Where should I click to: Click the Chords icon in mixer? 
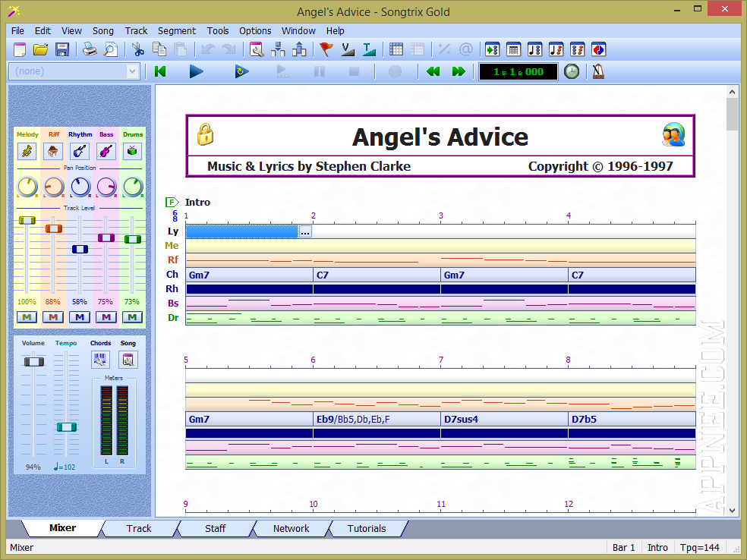pos(100,360)
